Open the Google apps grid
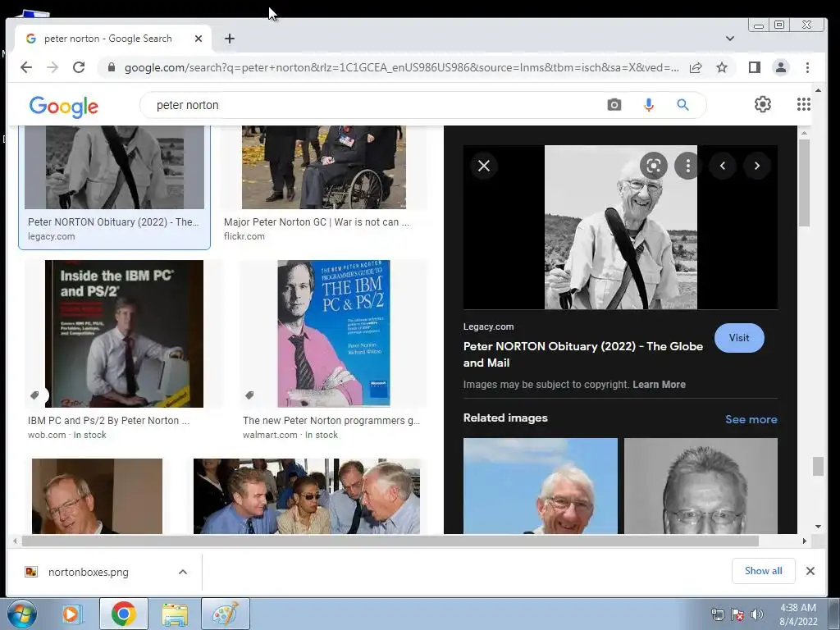Viewport: 840px width, 630px height. point(804,104)
